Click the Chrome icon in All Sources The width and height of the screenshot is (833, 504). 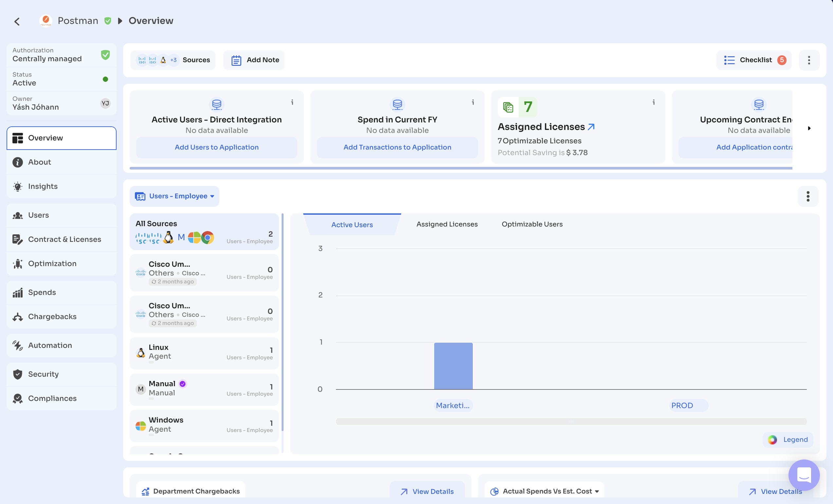[208, 238]
